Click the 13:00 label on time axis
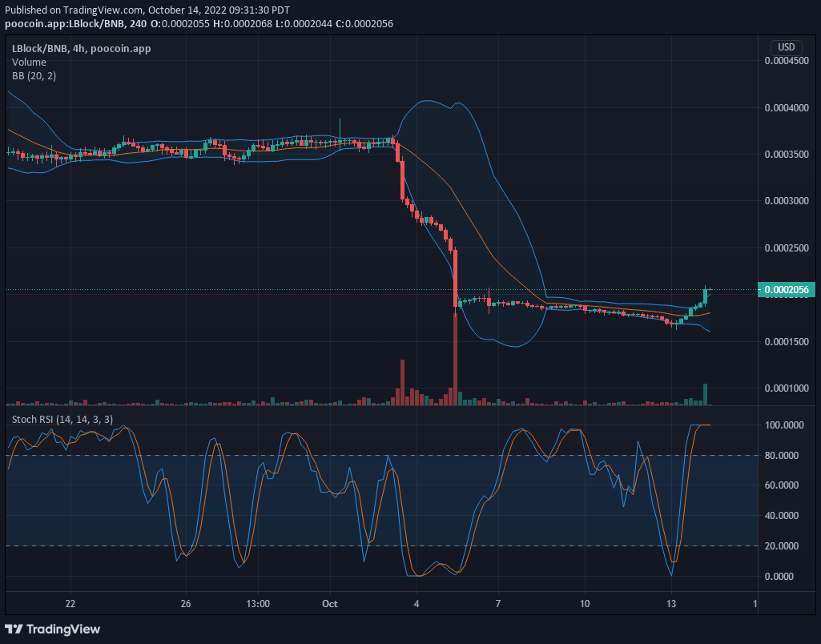Viewport: 821px width, 644px height. click(x=258, y=604)
